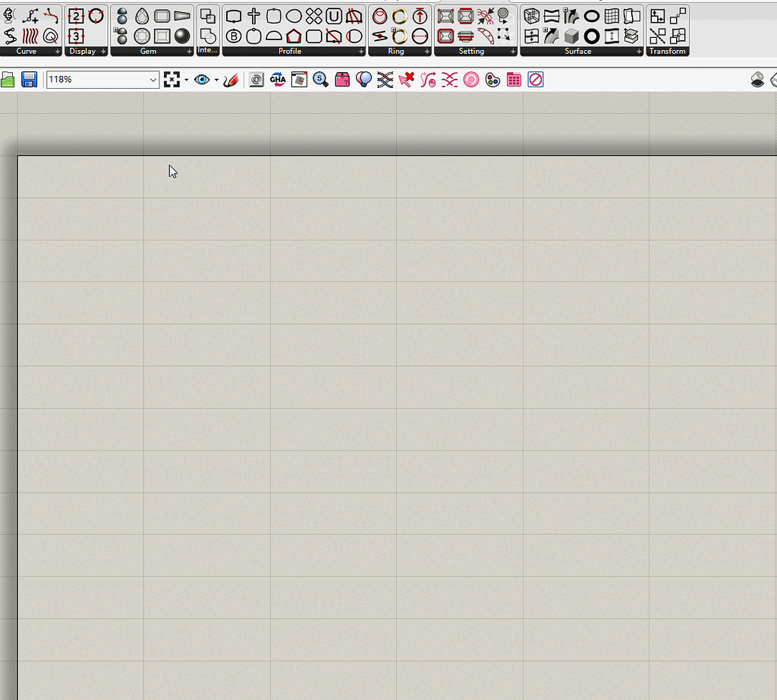The width and height of the screenshot is (777, 700).
Task: Click the Transform toolbar title bar
Action: [x=668, y=51]
